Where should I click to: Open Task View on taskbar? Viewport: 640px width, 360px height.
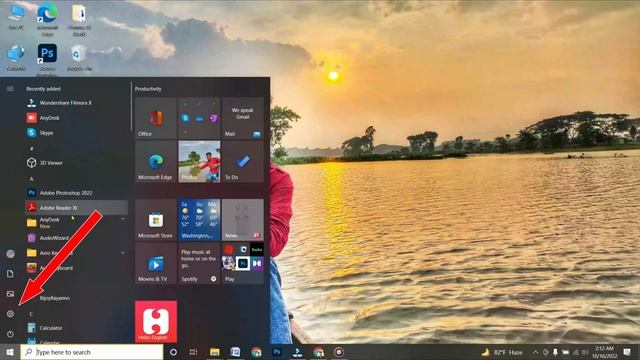[x=193, y=352]
